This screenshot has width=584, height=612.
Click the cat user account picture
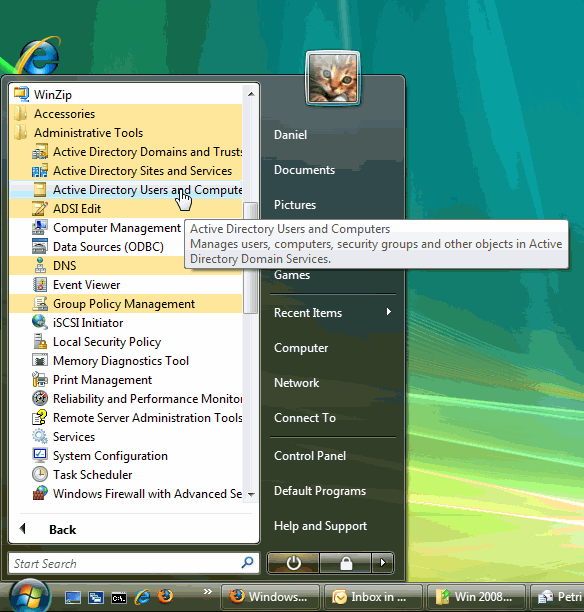click(333, 78)
